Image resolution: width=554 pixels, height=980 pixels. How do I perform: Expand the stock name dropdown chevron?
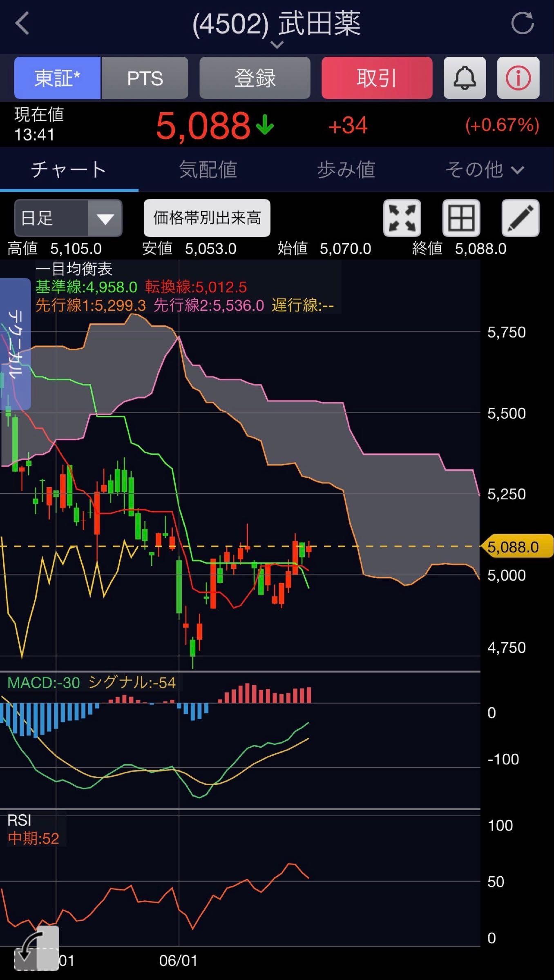pos(277,45)
